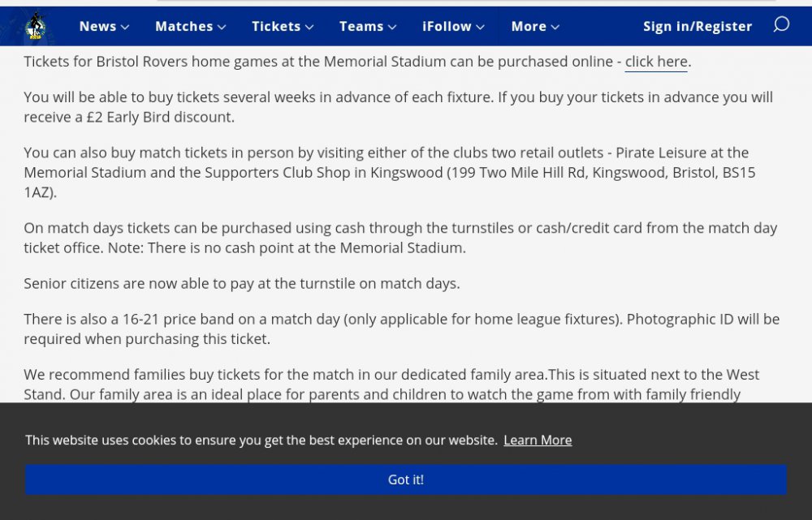Open the Learn More cookie link
Image resolution: width=812 pixels, height=520 pixels.
[x=538, y=440]
